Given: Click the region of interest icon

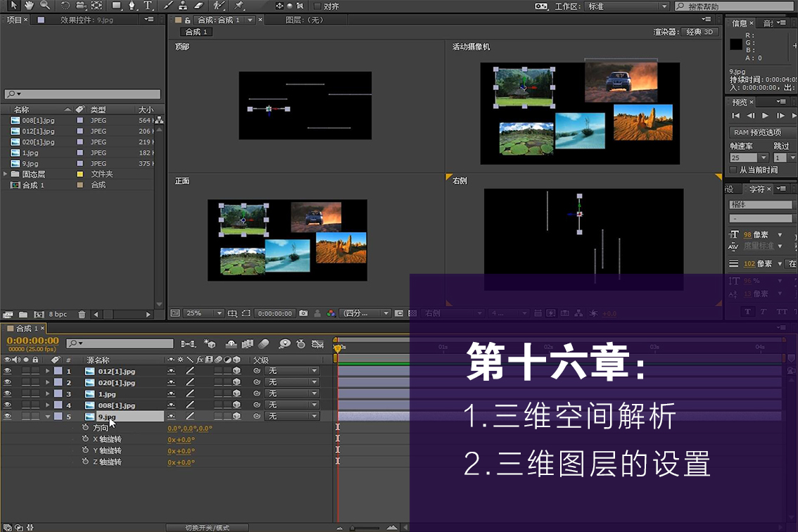Looking at the screenshot, I should (246, 313).
